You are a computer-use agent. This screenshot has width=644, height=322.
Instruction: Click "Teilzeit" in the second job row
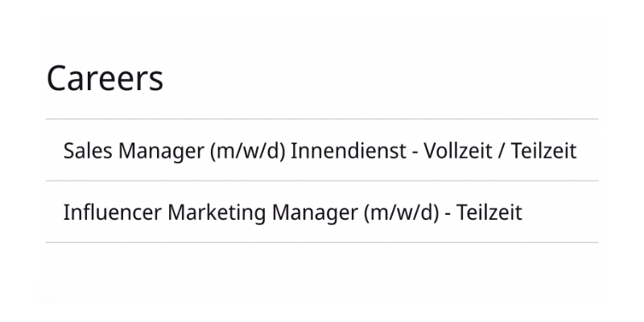point(489,213)
